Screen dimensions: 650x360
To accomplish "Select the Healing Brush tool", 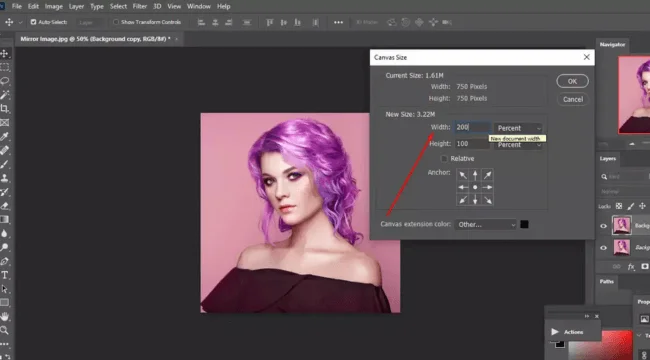I will coord(5,150).
